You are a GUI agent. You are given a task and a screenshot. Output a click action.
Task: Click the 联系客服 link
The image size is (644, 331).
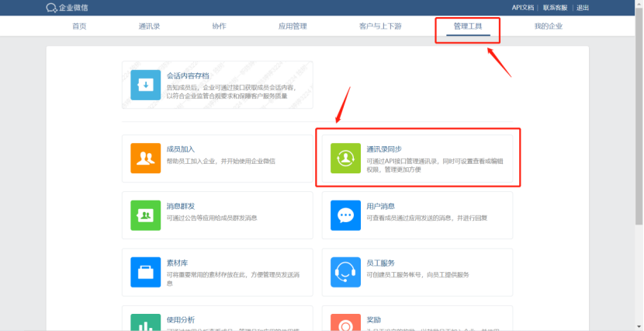pyautogui.click(x=556, y=8)
